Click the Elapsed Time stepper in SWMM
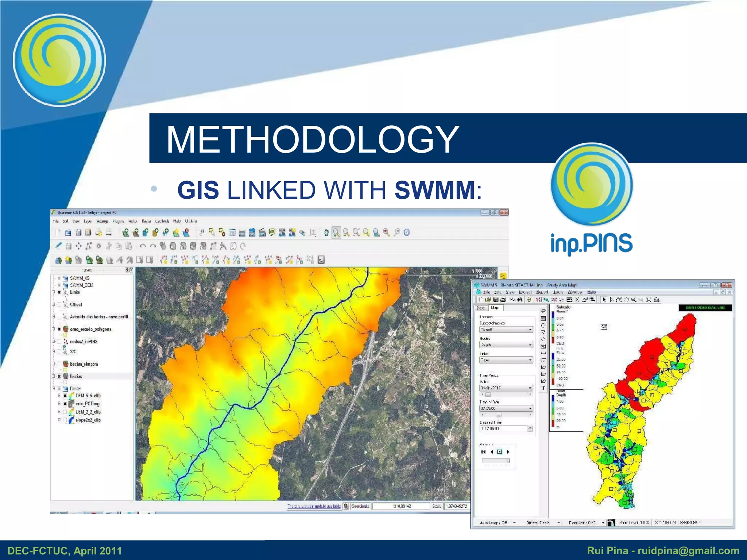747x560 pixels. (x=530, y=429)
